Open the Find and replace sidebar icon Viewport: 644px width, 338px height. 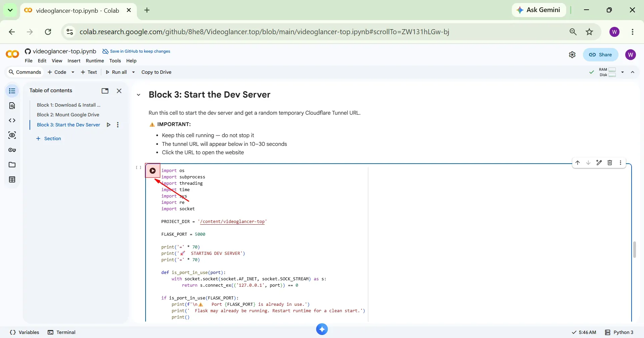[x=12, y=106]
